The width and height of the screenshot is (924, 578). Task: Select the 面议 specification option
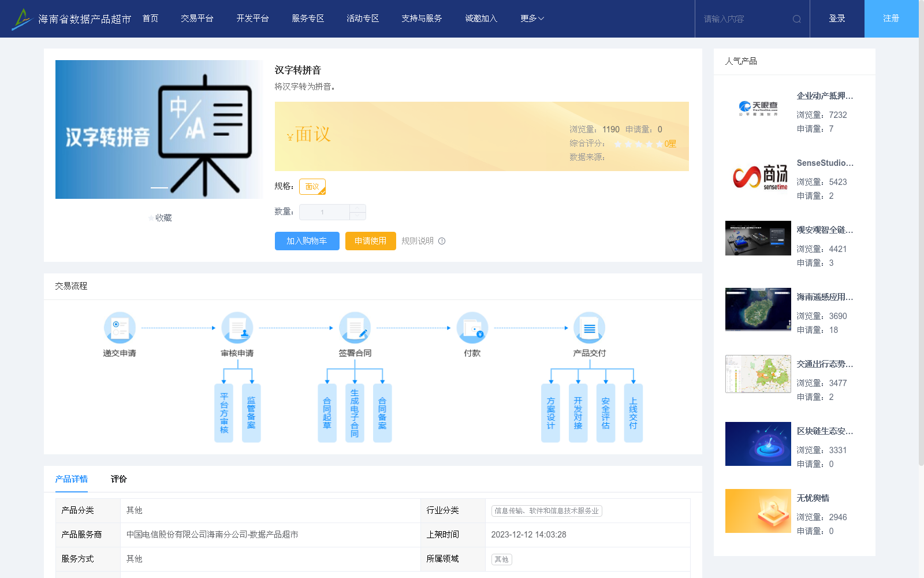312,187
